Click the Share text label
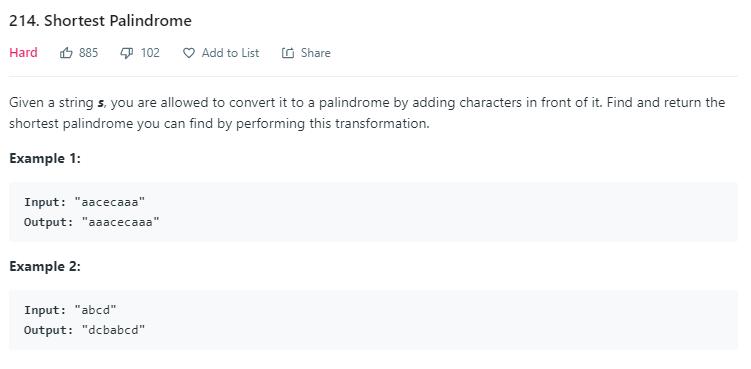 (x=316, y=53)
